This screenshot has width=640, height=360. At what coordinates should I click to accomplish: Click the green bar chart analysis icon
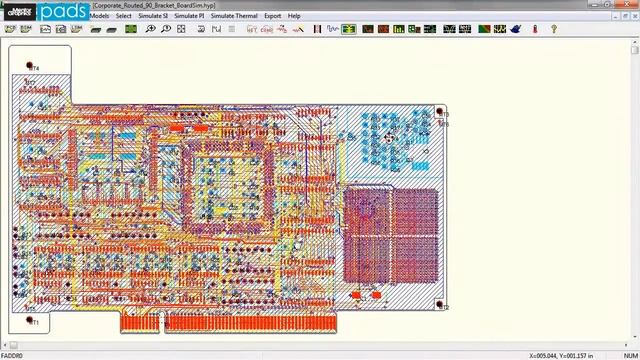tap(399, 29)
